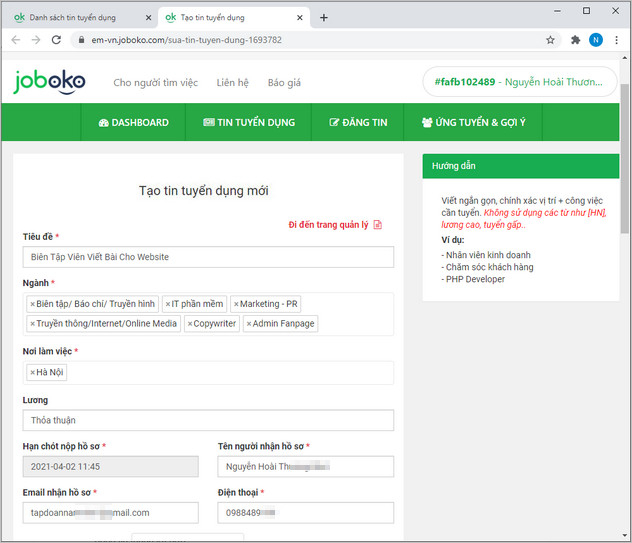Remove the 'Copywriter' tag
This screenshot has height=543, width=632.
(x=189, y=324)
